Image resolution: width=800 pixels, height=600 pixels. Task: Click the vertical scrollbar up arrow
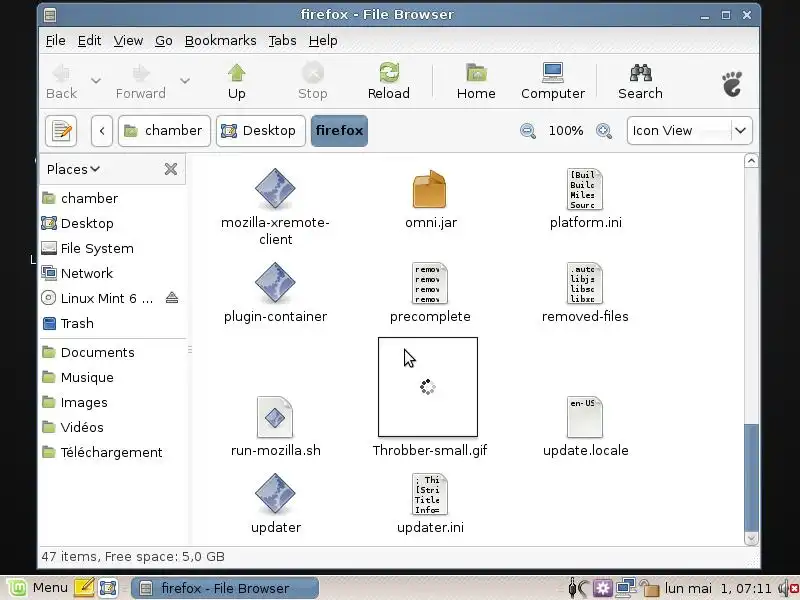click(x=751, y=161)
